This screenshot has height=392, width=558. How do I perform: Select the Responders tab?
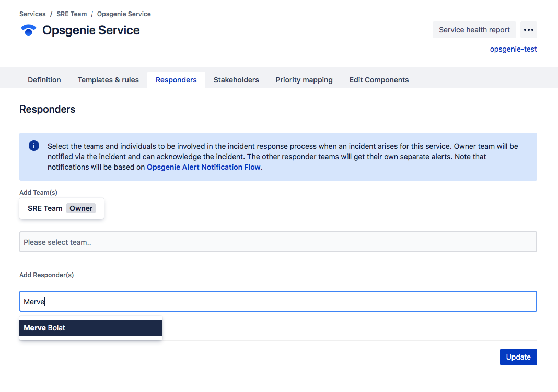176,80
